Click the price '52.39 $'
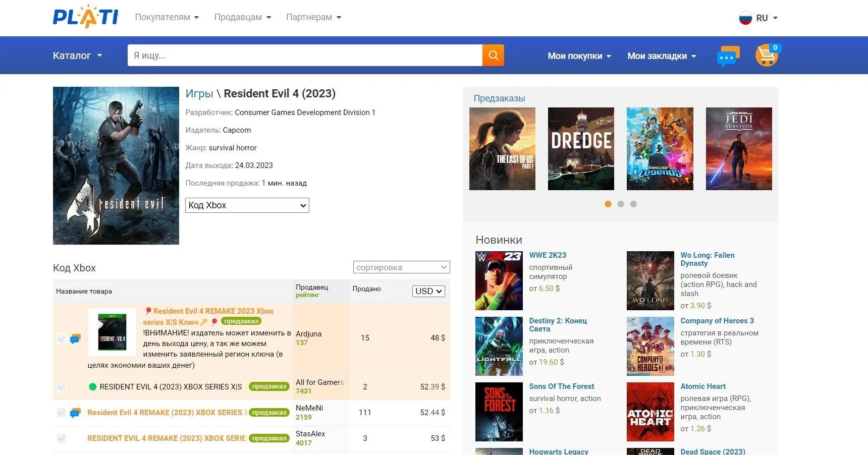Image resolution: width=868 pixels, height=455 pixels. tap(432, 387)
